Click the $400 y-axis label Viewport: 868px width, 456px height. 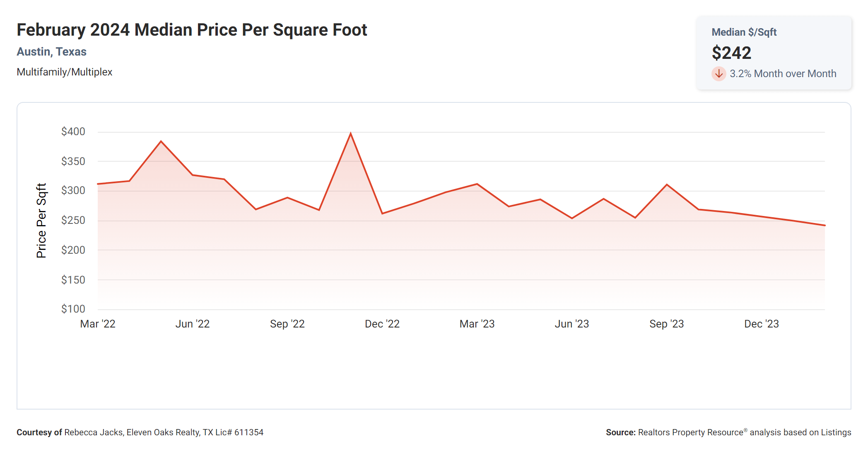click(x=73, y=132)
